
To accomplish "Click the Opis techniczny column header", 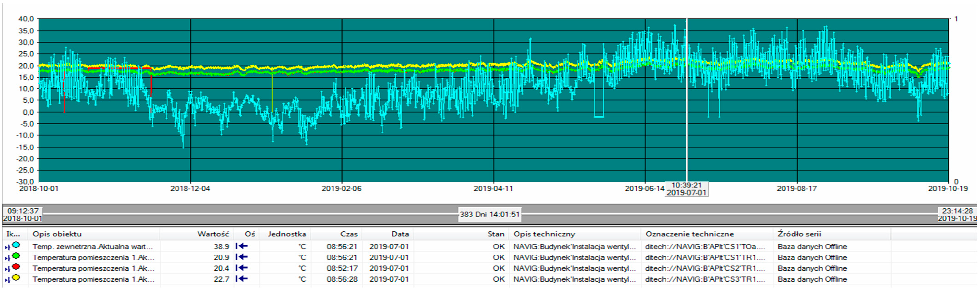I will pos(544,234).
